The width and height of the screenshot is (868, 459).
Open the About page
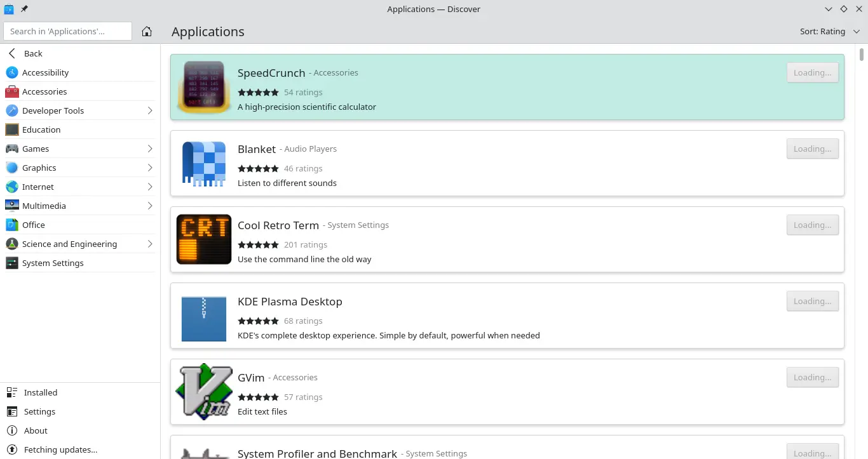tap(80, 430)
